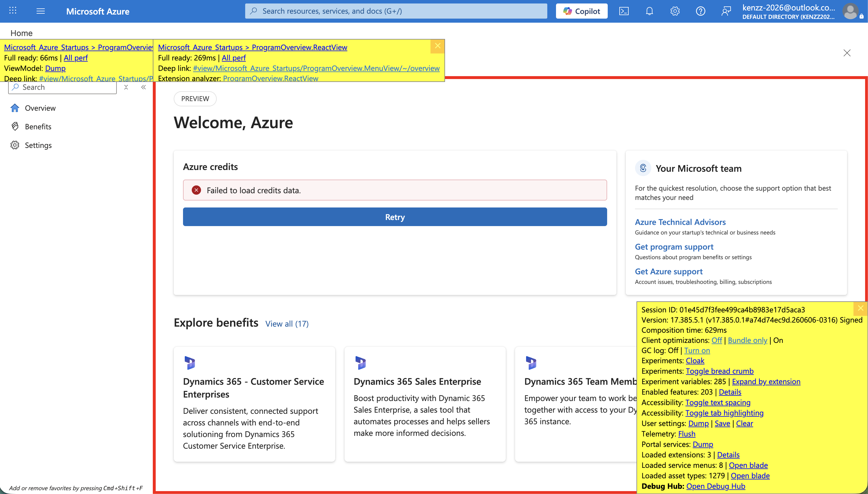Image resolution: width=868 pixels, height=494 pixels.
Task: Open Get Azure support link
Action: tap(669, 271)
